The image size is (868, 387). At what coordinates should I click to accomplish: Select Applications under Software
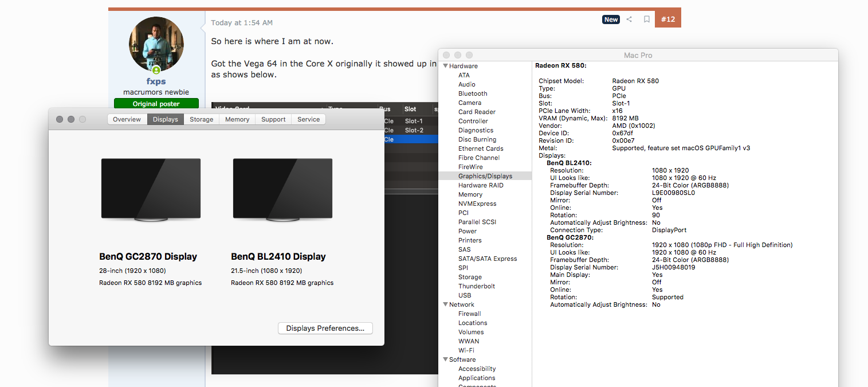(x=477, y=378)
